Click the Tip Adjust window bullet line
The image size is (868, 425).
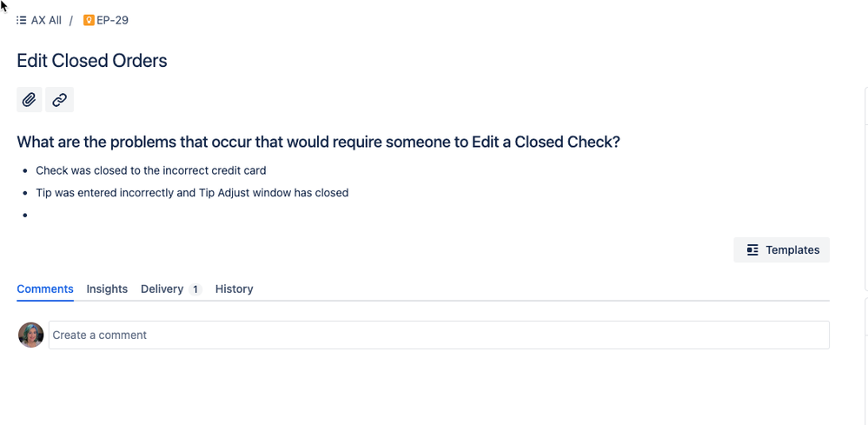[x=192, y=193]
